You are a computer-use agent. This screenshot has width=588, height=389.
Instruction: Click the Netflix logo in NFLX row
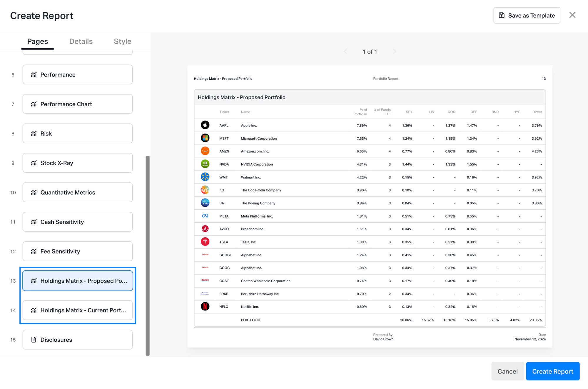click(205, 306)
